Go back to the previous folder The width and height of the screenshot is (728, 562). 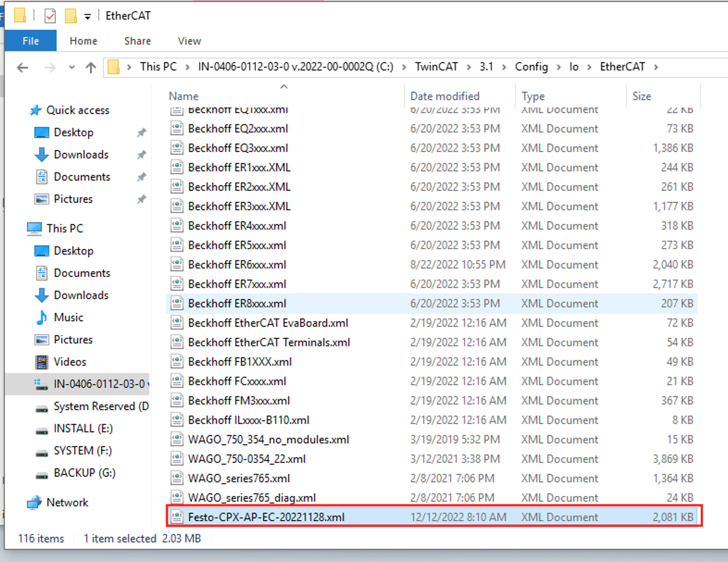[x=22, y=68]
